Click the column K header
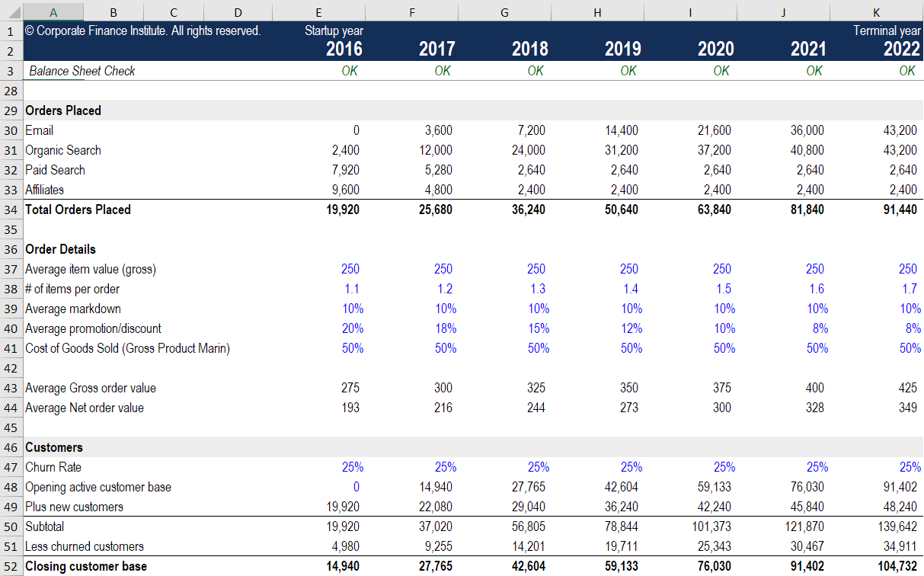Screen dimensions: 924x576 876,12
